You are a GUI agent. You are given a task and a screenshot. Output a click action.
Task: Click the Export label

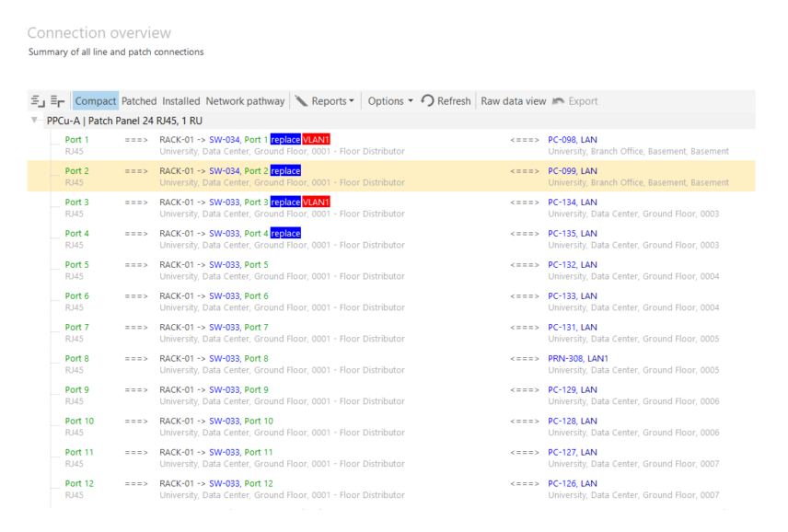coord(583,101)
